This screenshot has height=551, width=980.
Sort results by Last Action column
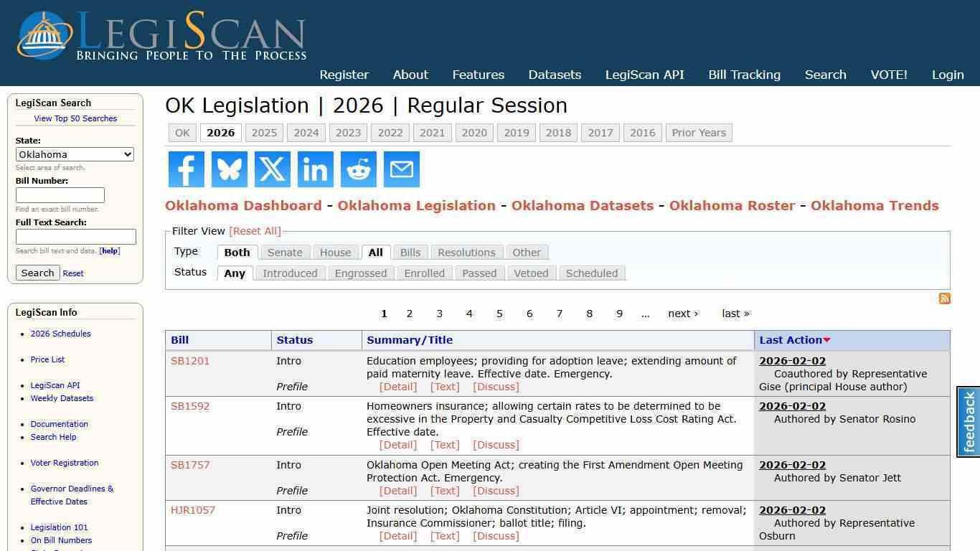[x=790, y=340]
